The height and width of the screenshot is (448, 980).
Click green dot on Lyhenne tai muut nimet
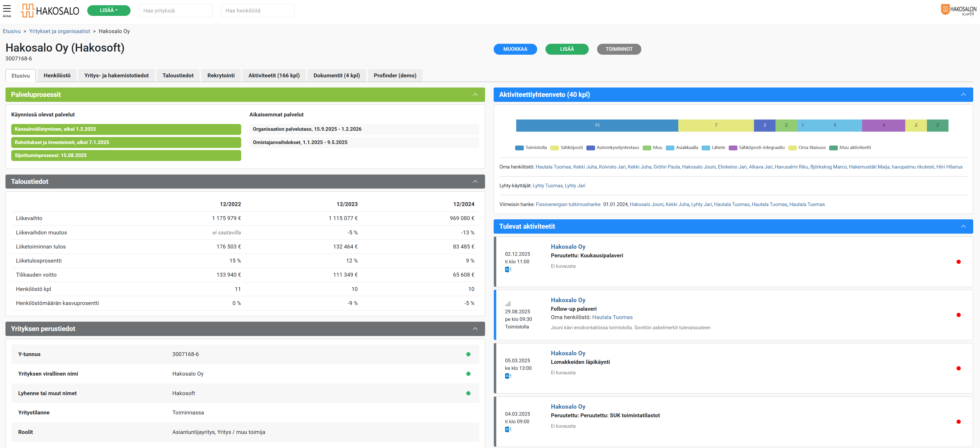click(468, 393)
